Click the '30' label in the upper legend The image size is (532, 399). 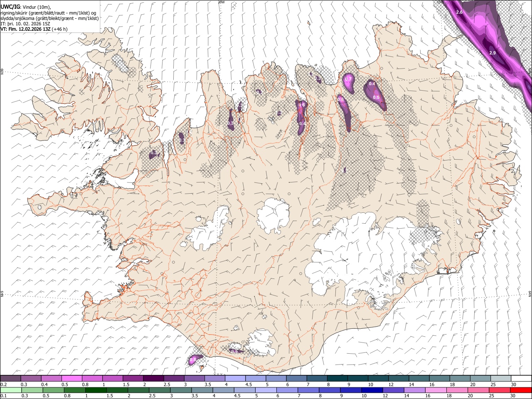[x=514, y=384]
